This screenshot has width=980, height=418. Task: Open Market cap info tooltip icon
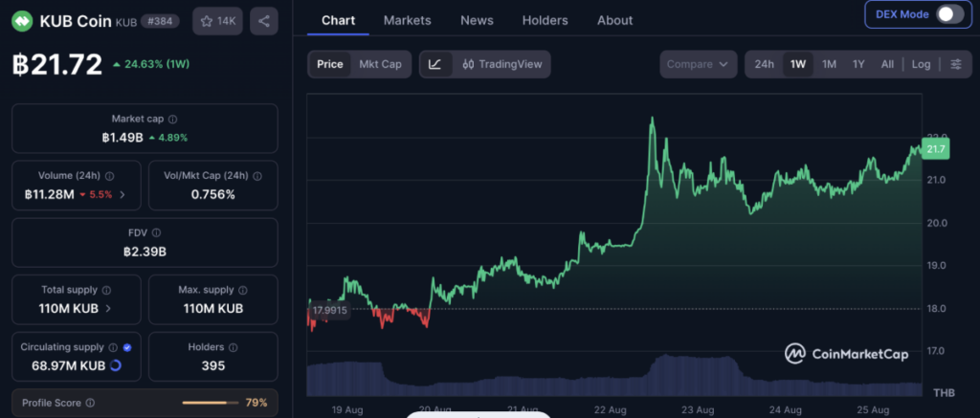pos(173,119)
